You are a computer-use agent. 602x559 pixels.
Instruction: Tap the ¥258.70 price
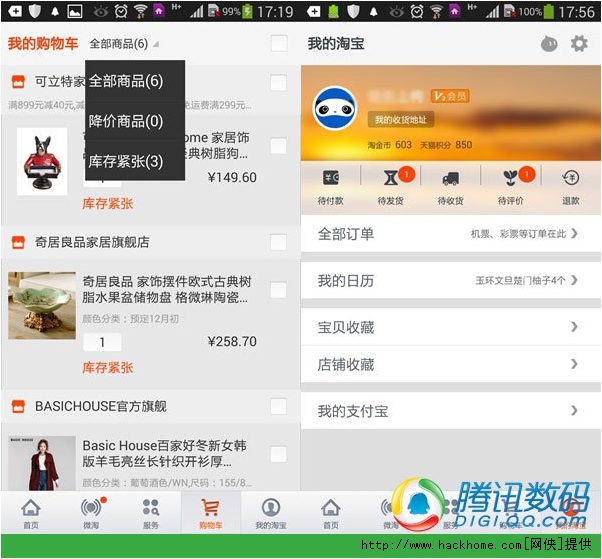(232, 341)
